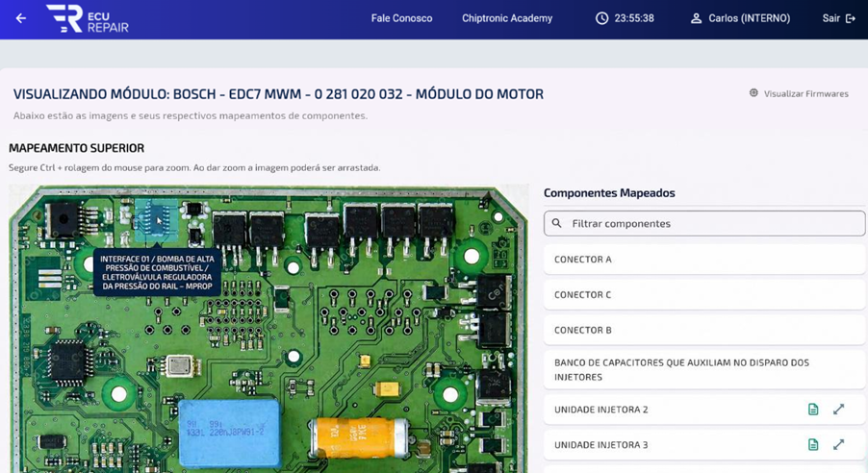Click blue 220nJ capacitor on board image

[x=229, y=432]
